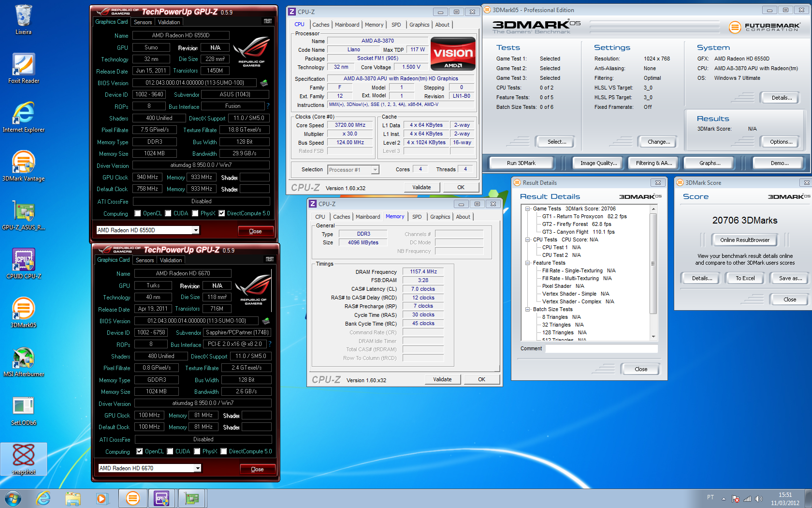Toggle the OpenCL checkbox for HD 6670

click(139, 451)
